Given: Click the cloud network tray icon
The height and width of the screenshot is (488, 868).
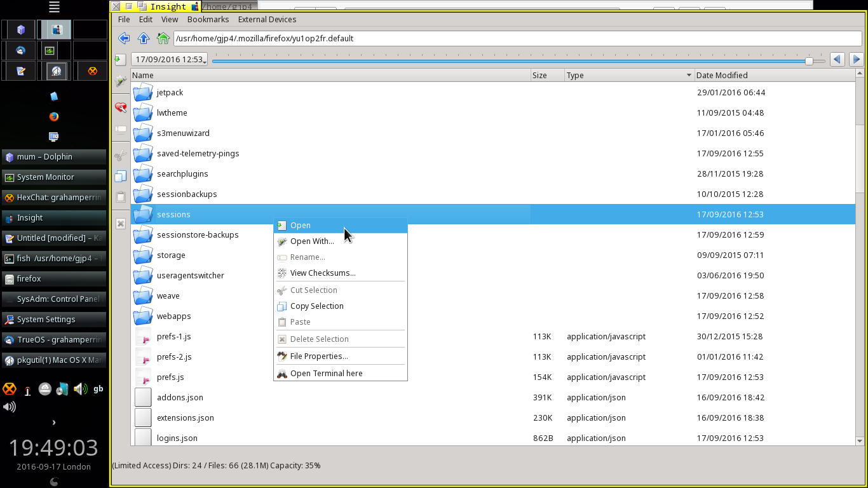Looking at the screenshot, I should (44, 389).
